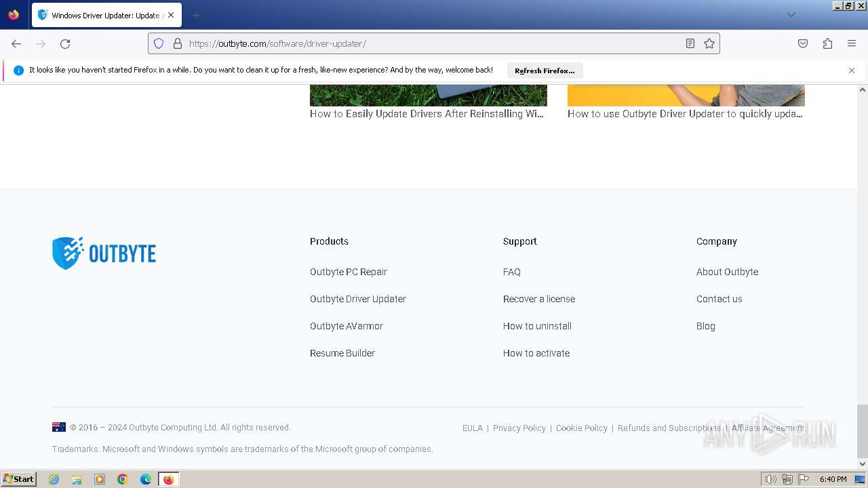868x488 pixels.
Task: Open tracking protection shield icon
Action: (159, 43)
